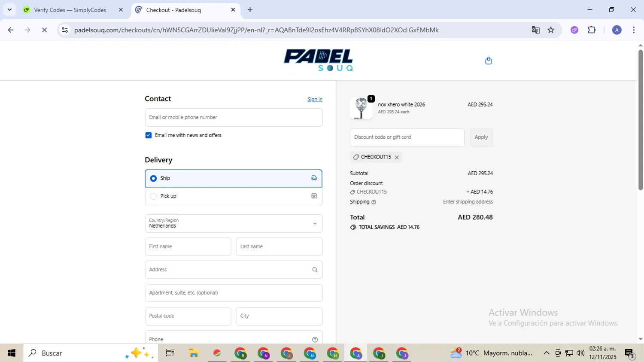Open the Country/Region dropdown

tap(234, 223)
